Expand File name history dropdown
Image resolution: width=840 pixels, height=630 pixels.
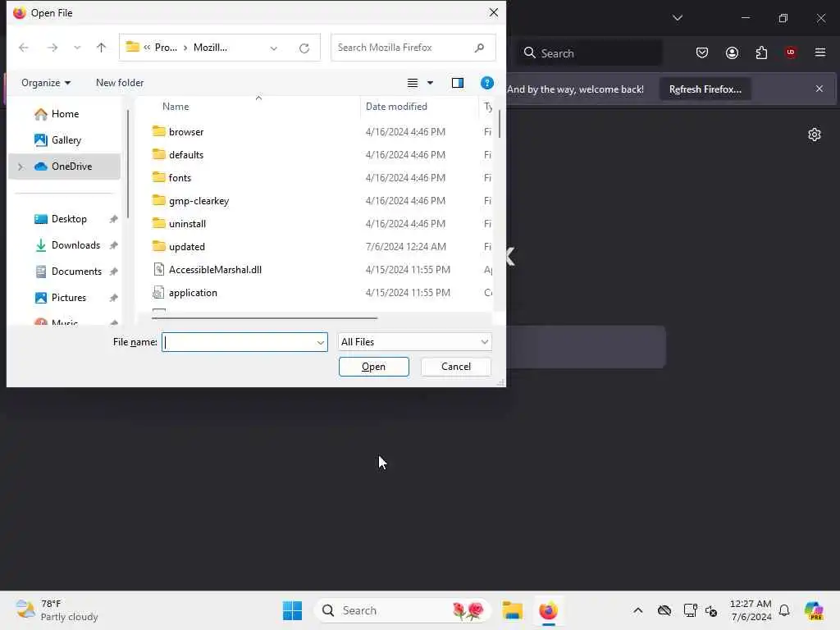[x=321, y=342]
